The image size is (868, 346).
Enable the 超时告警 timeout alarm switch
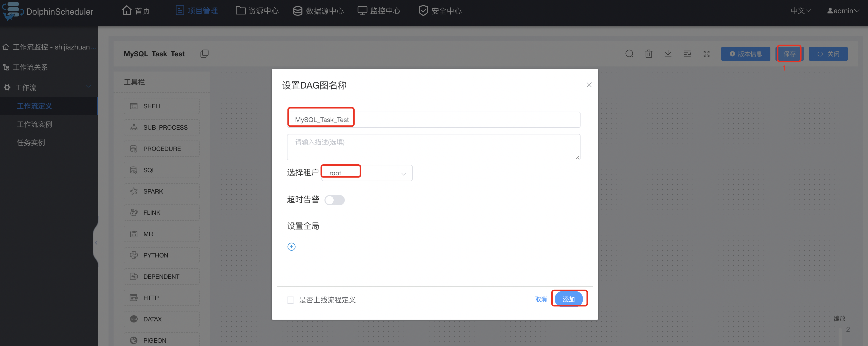click(x=334, y=200)
